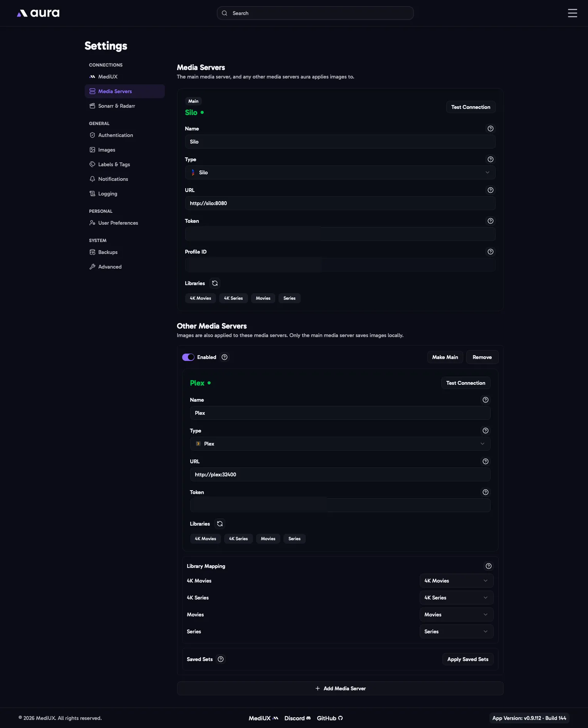Show help next to Enabled toggle

click(224, 357)
